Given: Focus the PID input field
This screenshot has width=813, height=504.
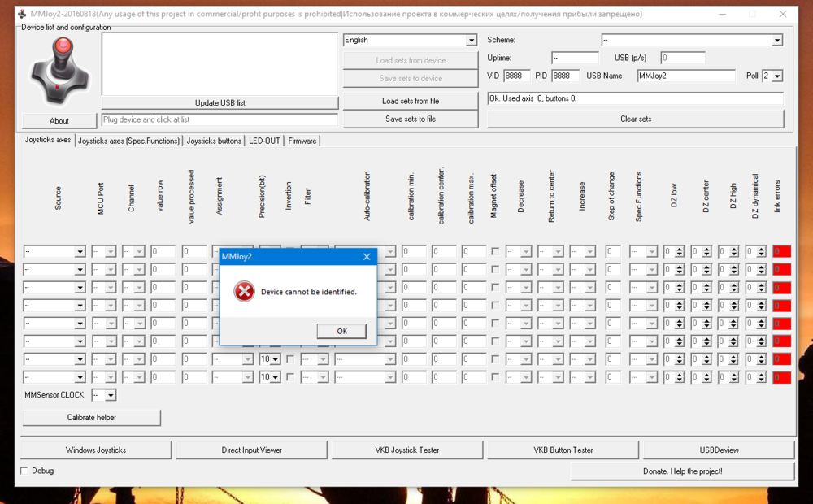Looking at the screenshot, I should 565,76.
